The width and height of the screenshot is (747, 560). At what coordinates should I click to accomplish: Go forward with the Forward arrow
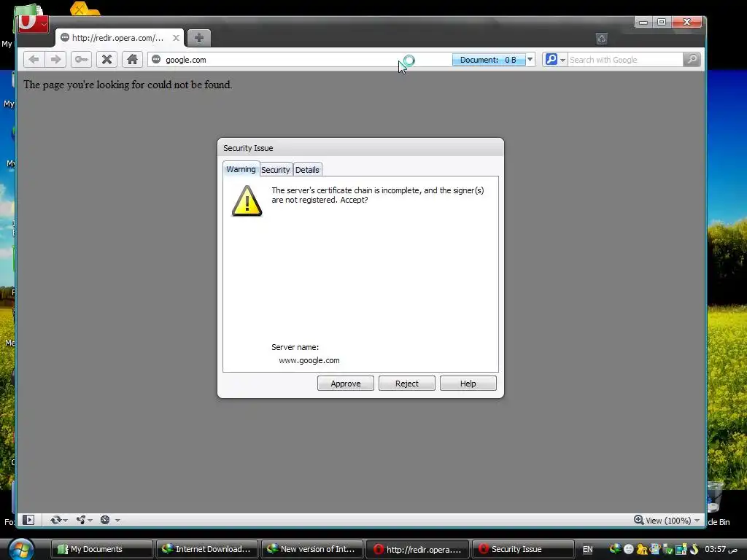[x=55, y=60]
